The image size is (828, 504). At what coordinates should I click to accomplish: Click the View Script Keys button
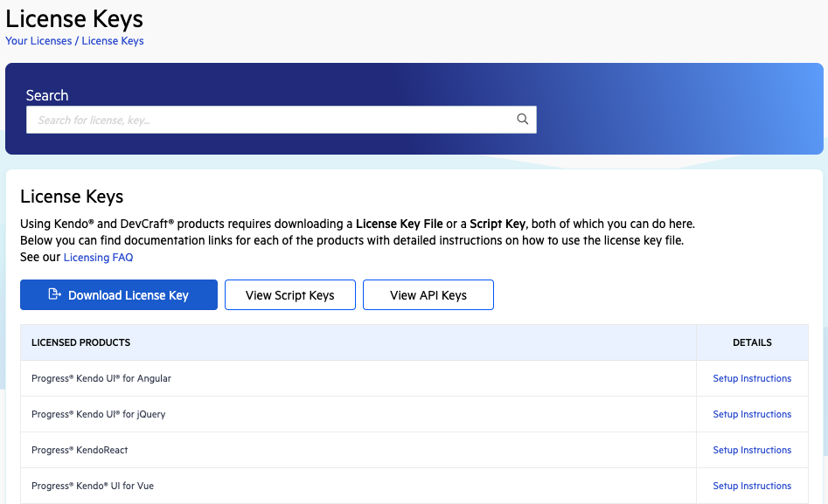tap(289, 294)
